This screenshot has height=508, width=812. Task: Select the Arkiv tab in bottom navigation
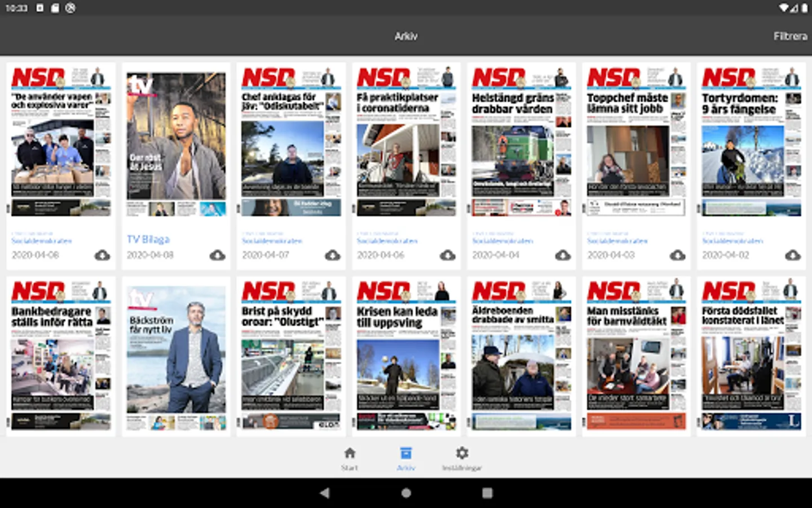[x=406, y=459]
